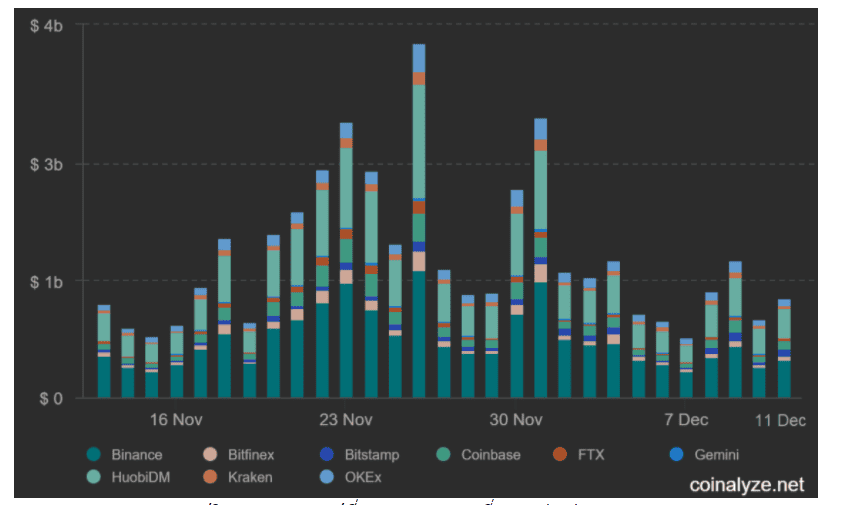Toggle the OKEx legend entry

click(351, 477)
